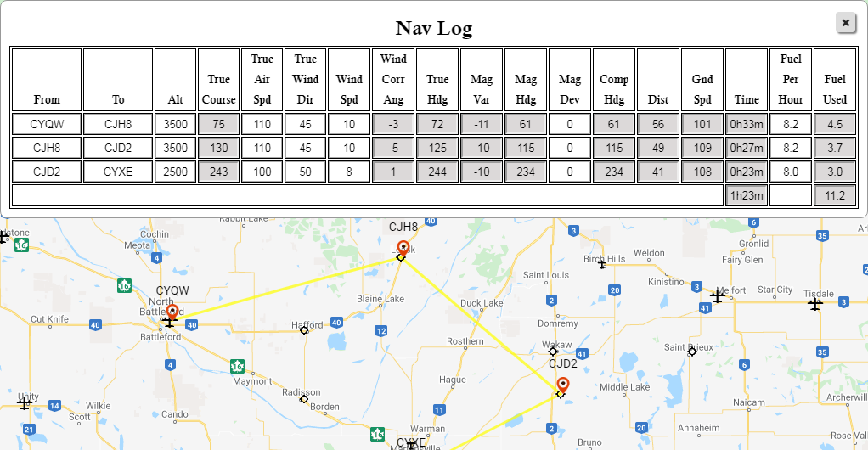Select the diamond waypoint near Wakaw
The width and height of the screenshot is (868, 450).
(x=553, y=352)
